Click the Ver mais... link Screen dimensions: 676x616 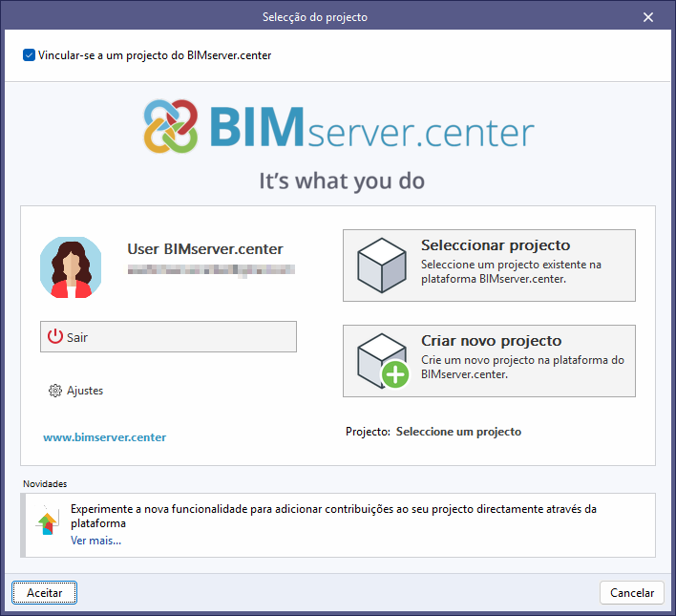[x=95, y=541]
